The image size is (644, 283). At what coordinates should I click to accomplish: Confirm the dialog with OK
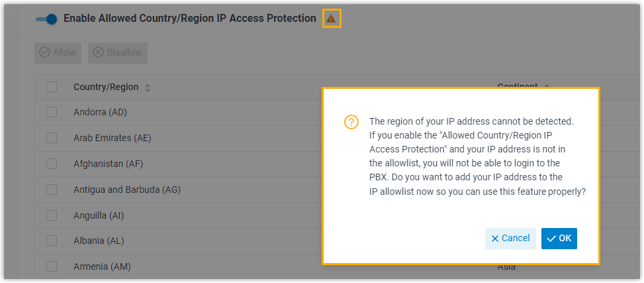559,239
